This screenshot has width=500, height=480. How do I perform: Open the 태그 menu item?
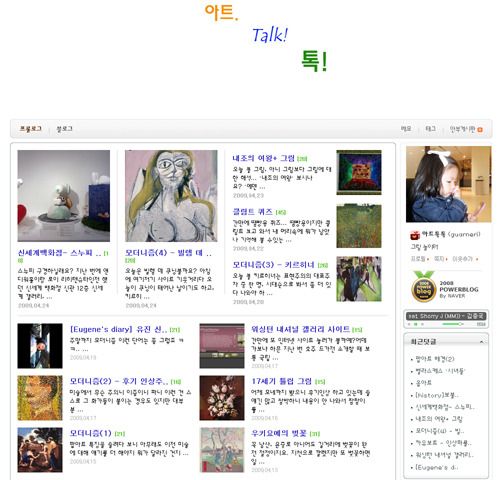431,129
